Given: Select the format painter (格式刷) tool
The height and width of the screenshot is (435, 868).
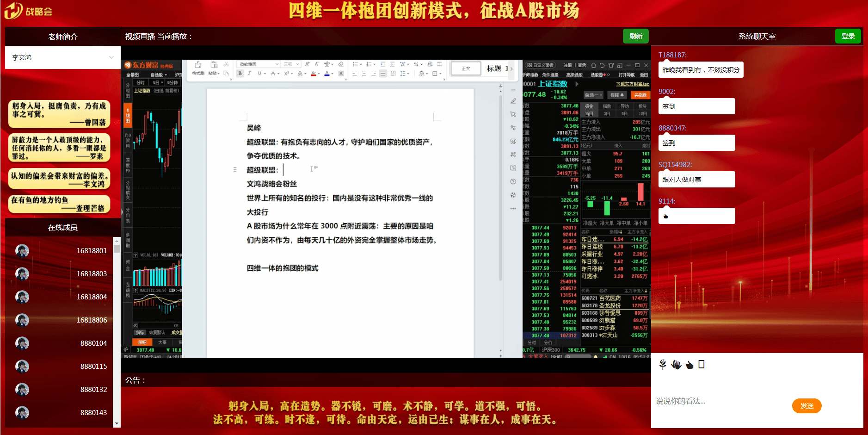Looking at the screenshot, I should tap(198, 64).
